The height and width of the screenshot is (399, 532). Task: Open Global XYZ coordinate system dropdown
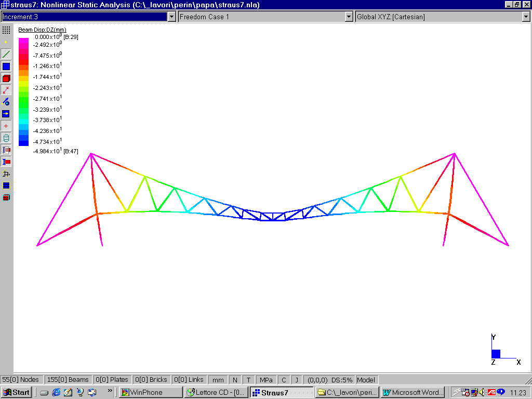[x=526, y=17]
